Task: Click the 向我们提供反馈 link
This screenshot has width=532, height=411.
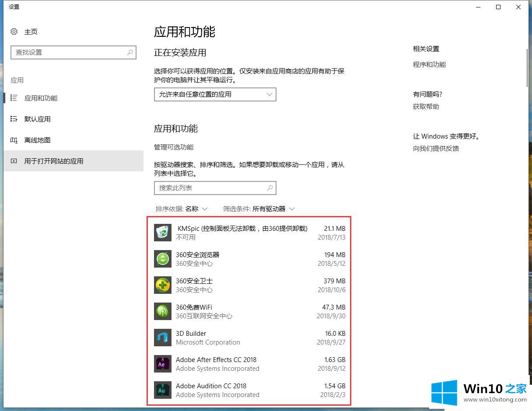Action: (436, 148)
